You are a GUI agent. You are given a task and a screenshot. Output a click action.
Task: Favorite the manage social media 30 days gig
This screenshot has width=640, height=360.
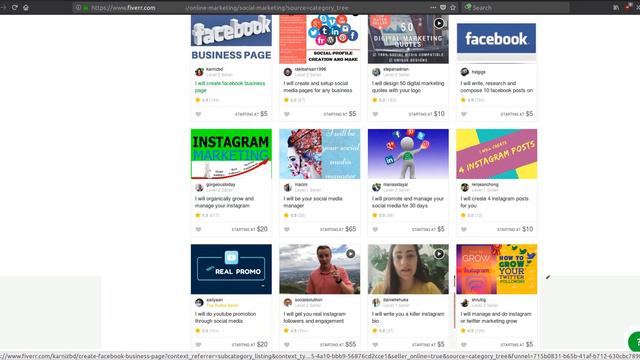375,229
